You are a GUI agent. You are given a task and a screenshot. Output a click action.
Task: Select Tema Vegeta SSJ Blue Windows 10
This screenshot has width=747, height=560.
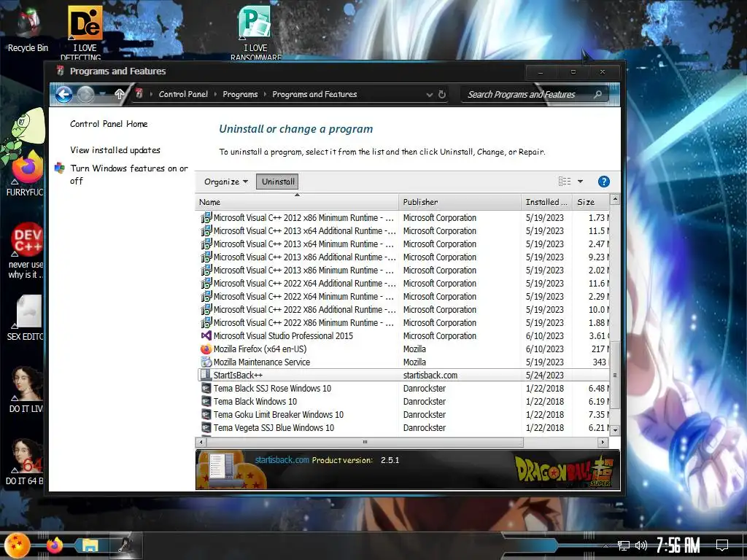pos(274,427)
